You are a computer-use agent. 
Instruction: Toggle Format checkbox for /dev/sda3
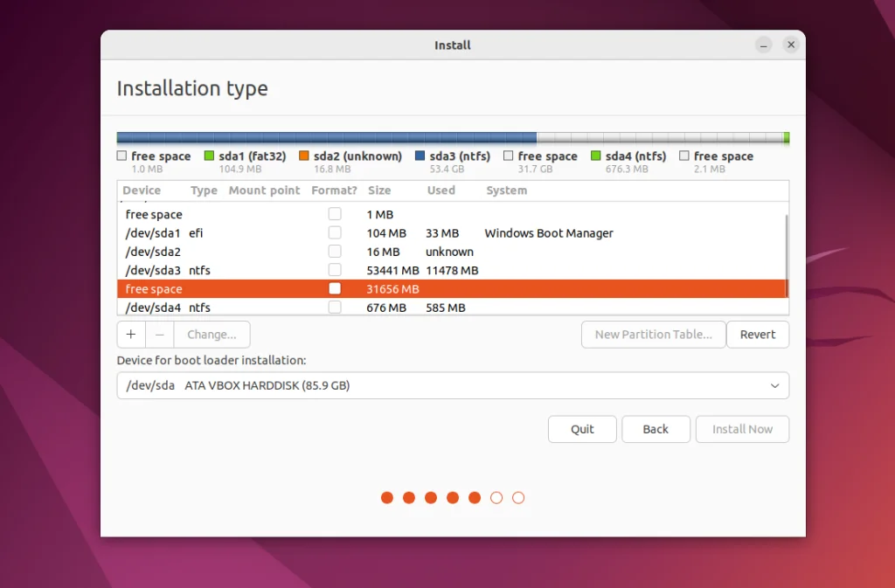pyautogui.click(x=335, y=270)
